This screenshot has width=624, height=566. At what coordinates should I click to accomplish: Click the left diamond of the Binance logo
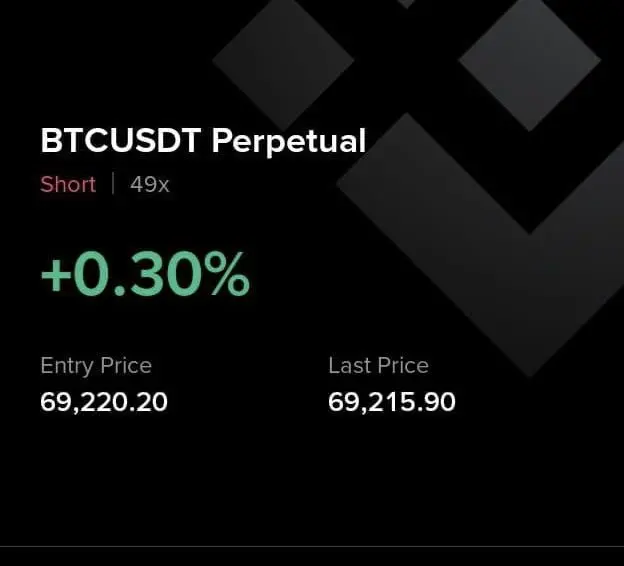click(x=283, y=61)
